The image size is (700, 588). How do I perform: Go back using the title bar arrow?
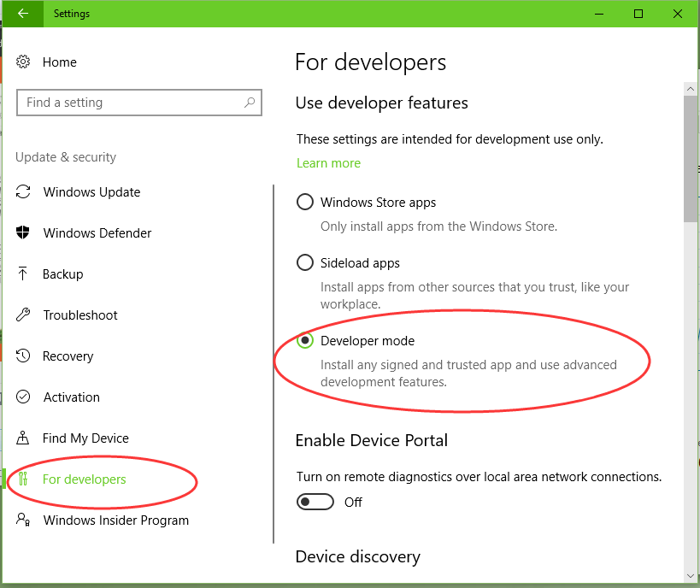point(23,14)
